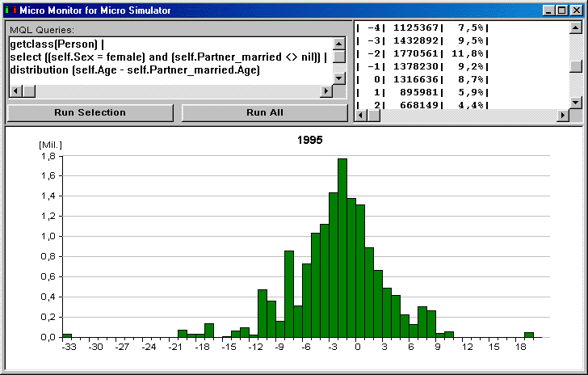The width and height of the screenshot is (588, 375).
Task: Minimize the Micro Monitor window
Action: 548,10
